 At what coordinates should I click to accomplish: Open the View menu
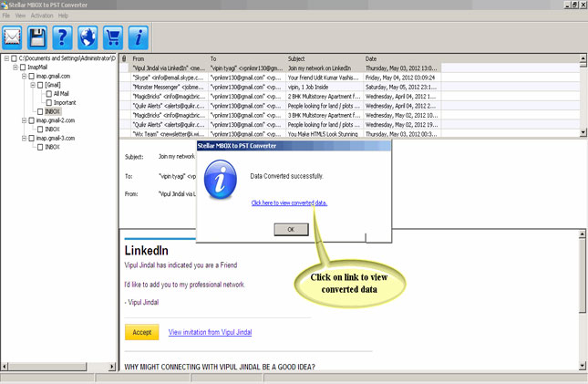point(20,16)
